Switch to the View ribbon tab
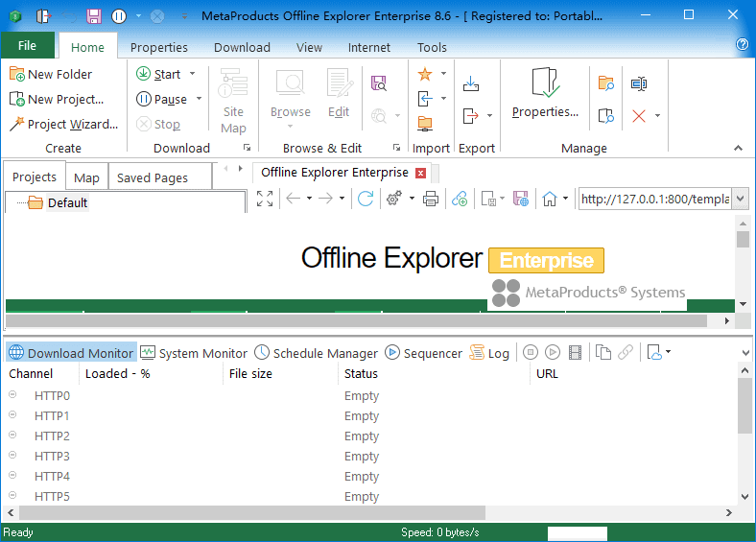Viewport: 756px width, 542px height. pyautogui.click(x=309, y=48)
